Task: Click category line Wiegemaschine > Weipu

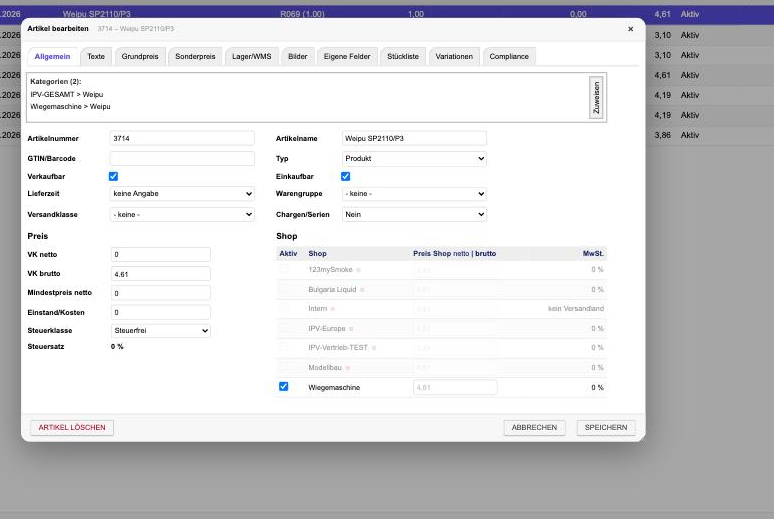Action: tap(70, 107)
